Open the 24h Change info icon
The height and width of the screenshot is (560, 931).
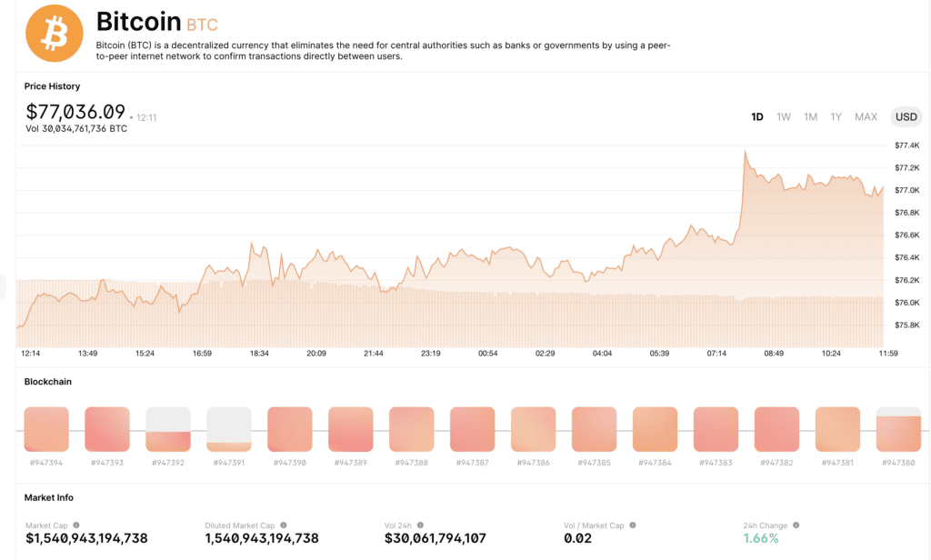point(796,525)
